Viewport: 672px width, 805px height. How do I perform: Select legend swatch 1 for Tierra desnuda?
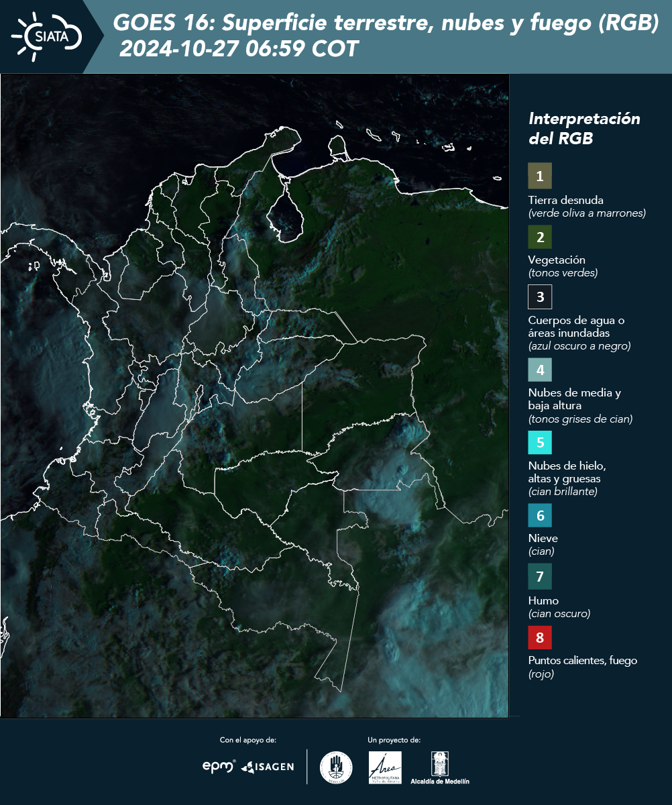540,176
